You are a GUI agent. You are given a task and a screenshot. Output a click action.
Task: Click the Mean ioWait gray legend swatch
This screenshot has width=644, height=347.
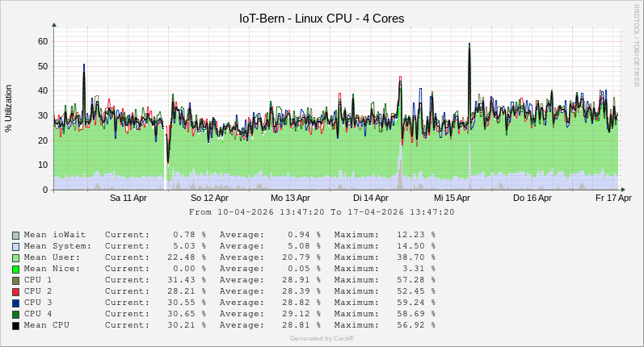click(16, 235)
